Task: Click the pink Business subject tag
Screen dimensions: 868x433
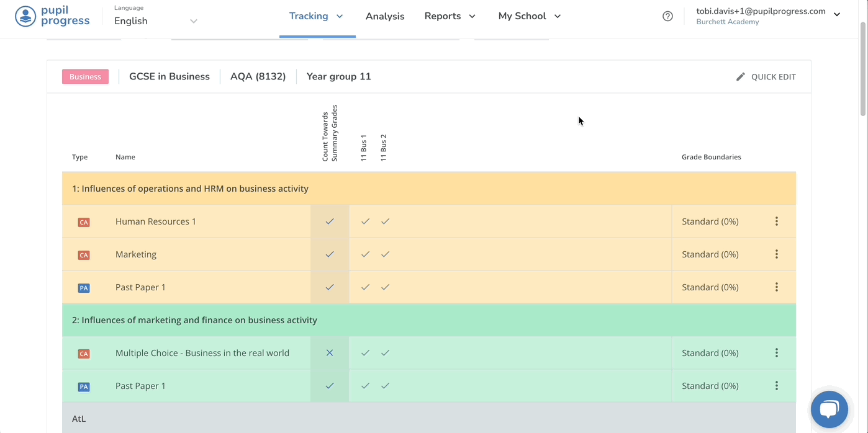Action: coord(85,77)
